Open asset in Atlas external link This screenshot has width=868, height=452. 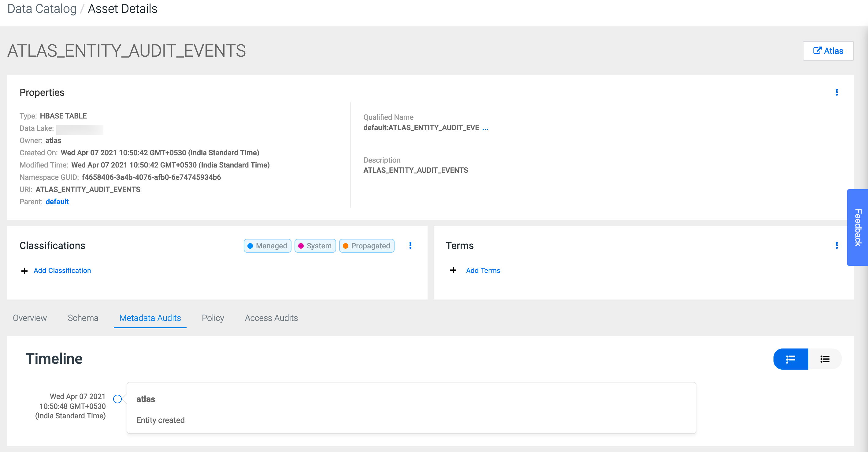pyautogui.click(x=828, y=51)
